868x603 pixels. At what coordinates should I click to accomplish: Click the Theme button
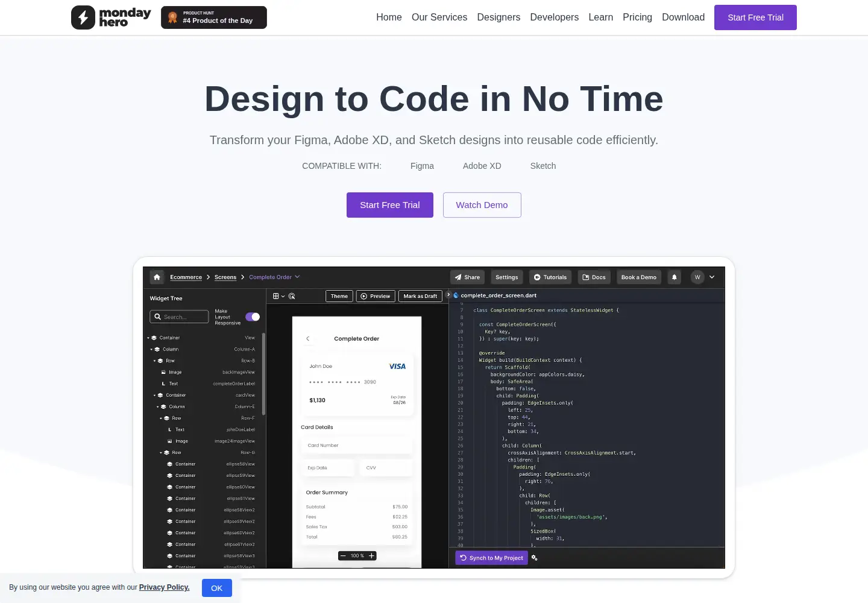[339, 296]
